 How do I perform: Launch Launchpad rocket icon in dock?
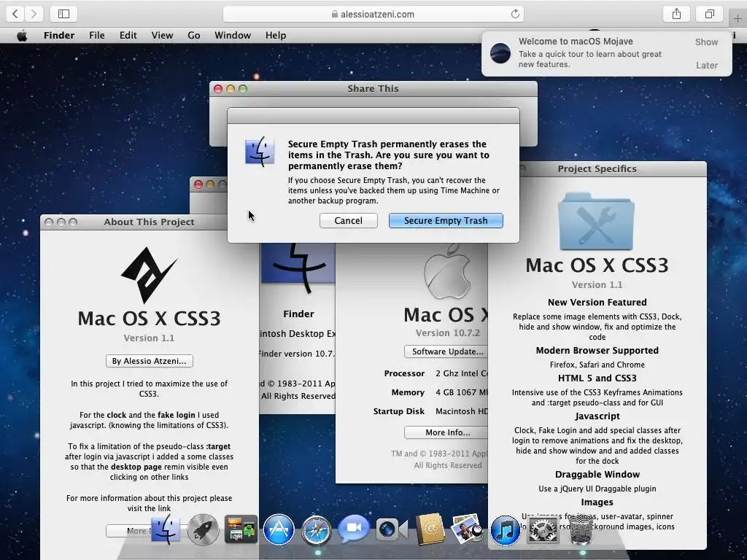[203, 529]
